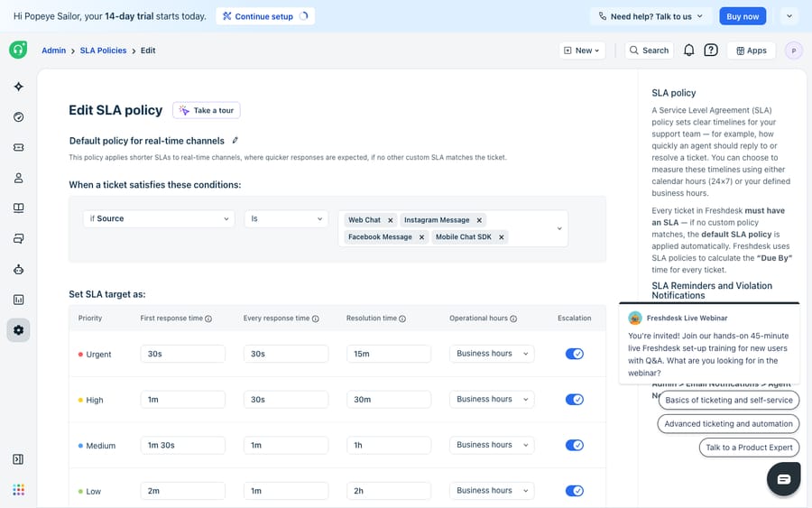Edit High first response time 1m field
Image resolution: width=812 pixels, height=508 pixels.
(x=183, y=399)
